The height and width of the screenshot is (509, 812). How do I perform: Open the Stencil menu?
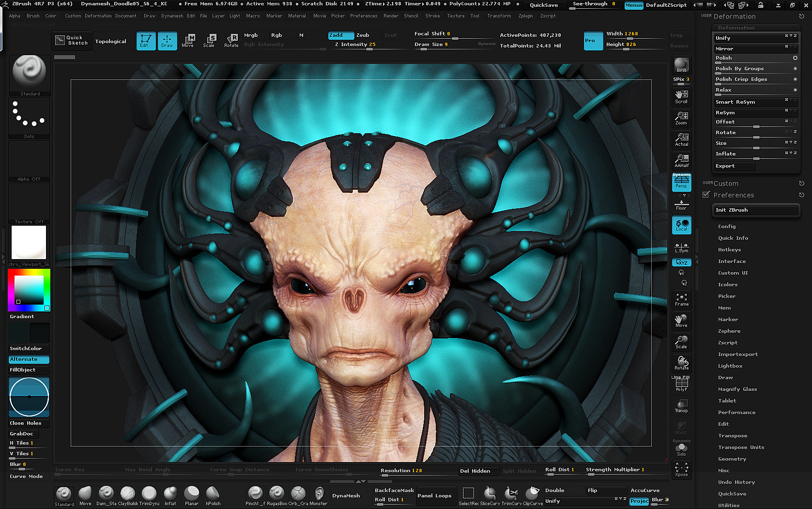pos(411,16)
